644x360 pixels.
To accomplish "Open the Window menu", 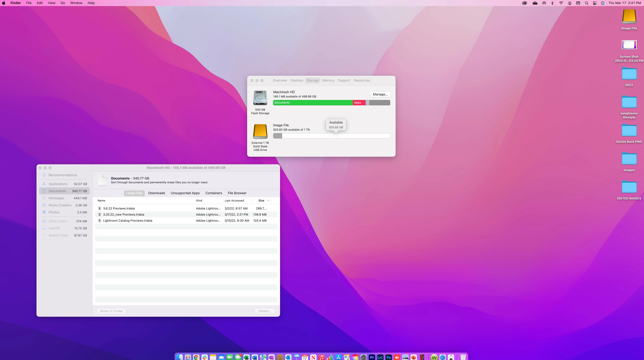I will 76,3.
